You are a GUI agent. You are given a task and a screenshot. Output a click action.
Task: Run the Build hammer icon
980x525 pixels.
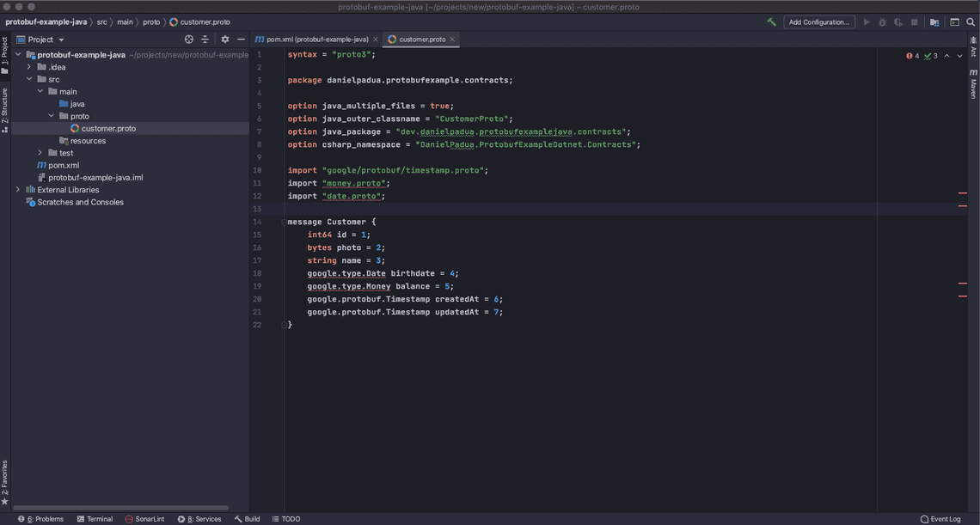[771, 21]
